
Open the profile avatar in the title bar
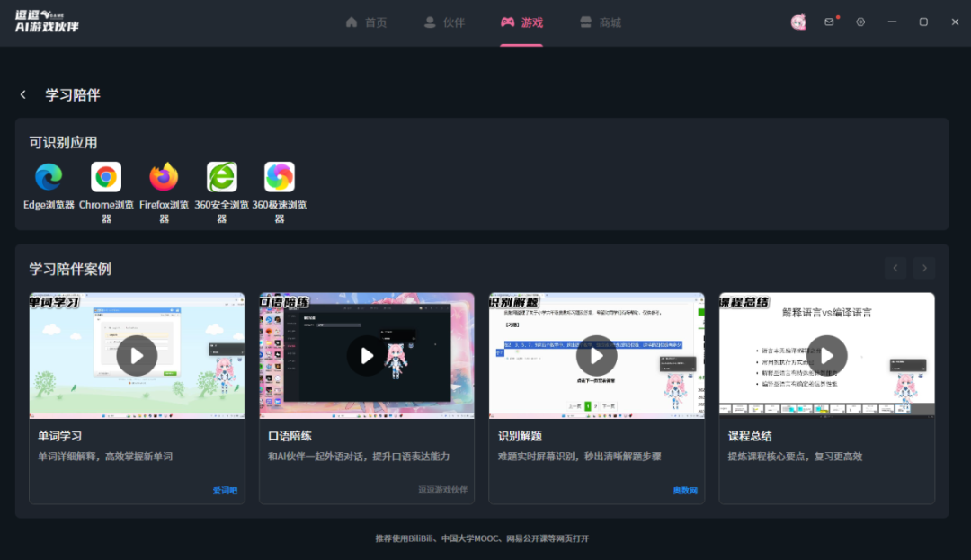coord(798,22)
